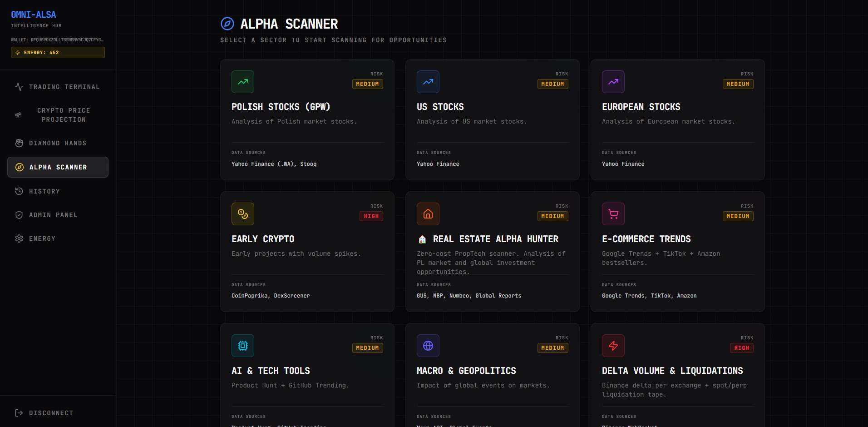This screenshot has height=427, width=868.
Task: Click the Medium risk badge on European Stocks
Action: pos(738,84)
